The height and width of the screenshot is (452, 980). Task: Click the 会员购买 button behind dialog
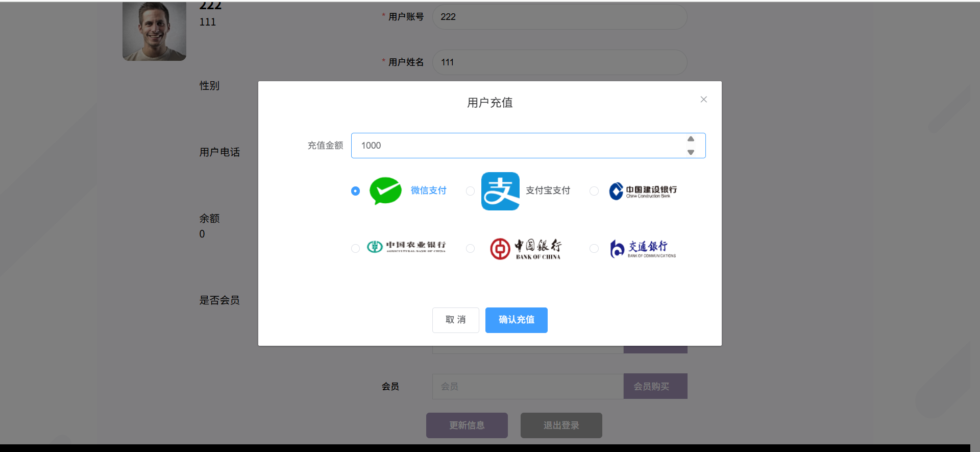coord(655,386)
